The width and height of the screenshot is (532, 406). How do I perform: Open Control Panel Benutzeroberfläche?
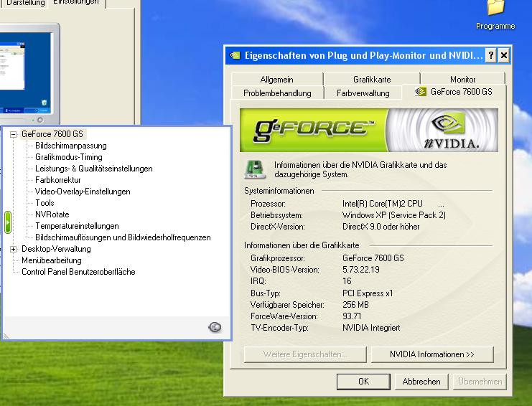click(x=78, y=272)
